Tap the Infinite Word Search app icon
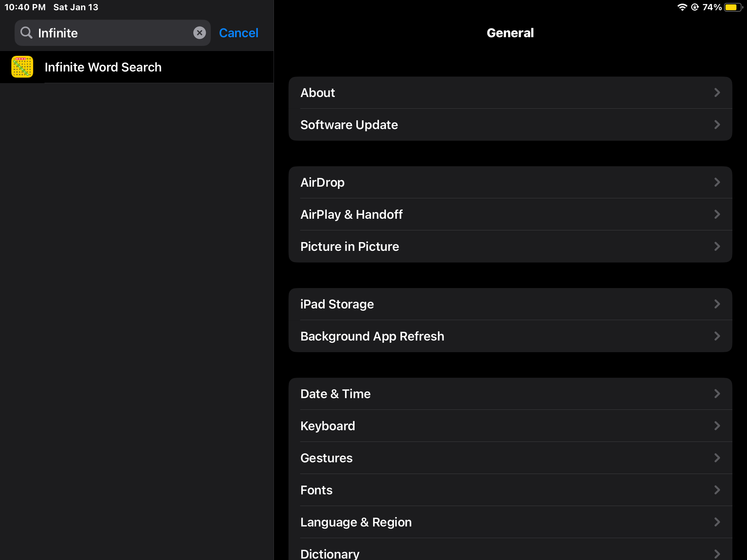Image resolution: width=747 pixels, height=560 pixels. 22,67
